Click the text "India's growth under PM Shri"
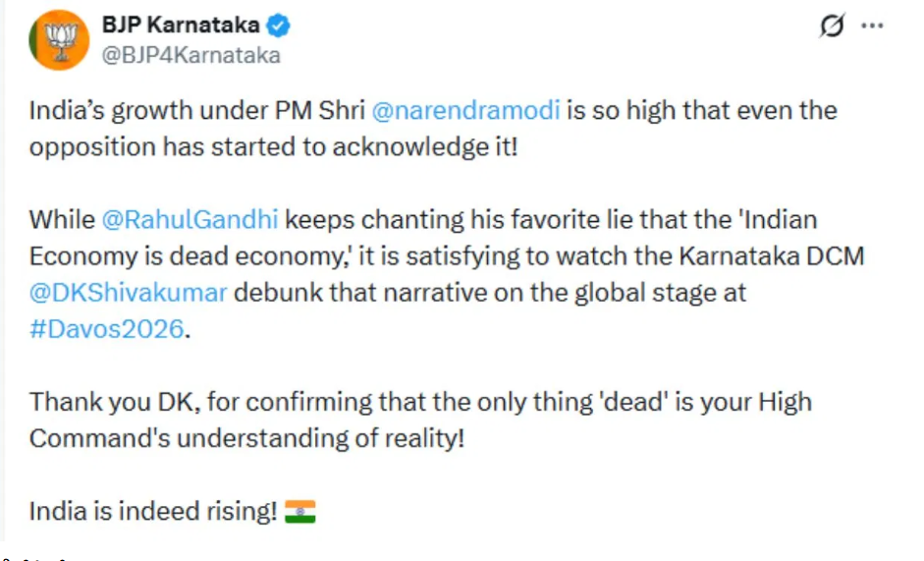The height and width of the screenshot is (561, 924). [x=195, y=109]
